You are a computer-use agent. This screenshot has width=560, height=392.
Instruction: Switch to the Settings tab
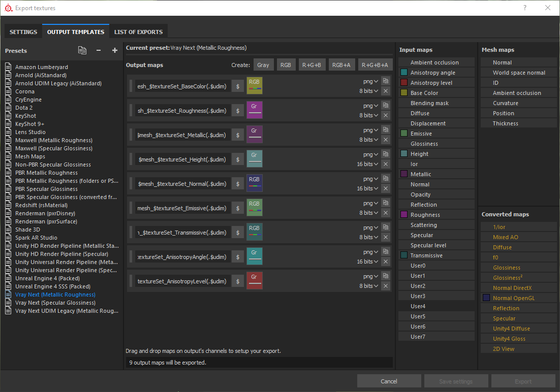23,32
